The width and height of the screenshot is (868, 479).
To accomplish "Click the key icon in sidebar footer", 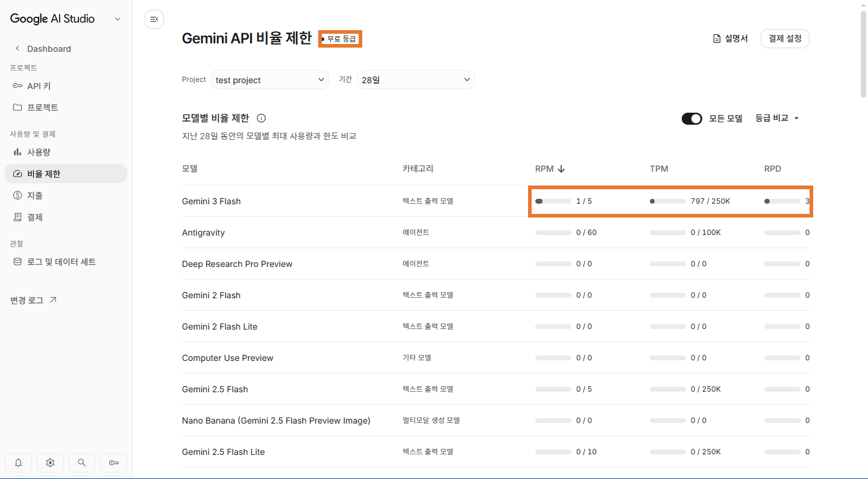I will tap(113, 463).
